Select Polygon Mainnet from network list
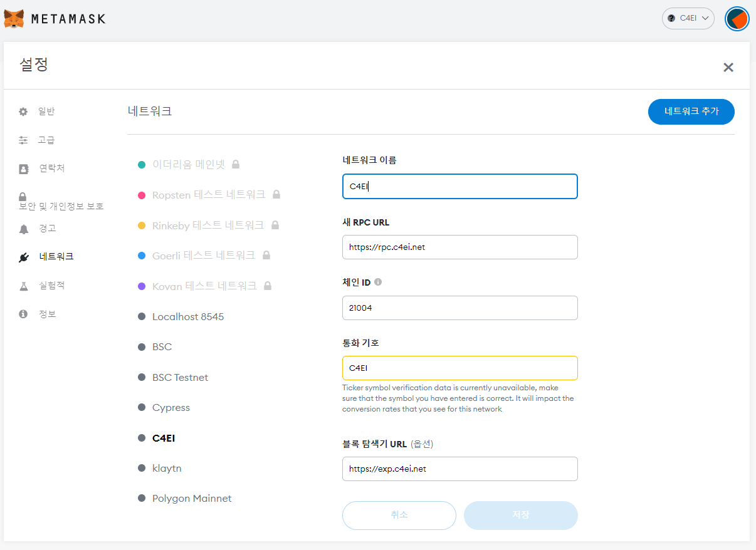Viewport: 756px width, 550px height. pos(191,499)
